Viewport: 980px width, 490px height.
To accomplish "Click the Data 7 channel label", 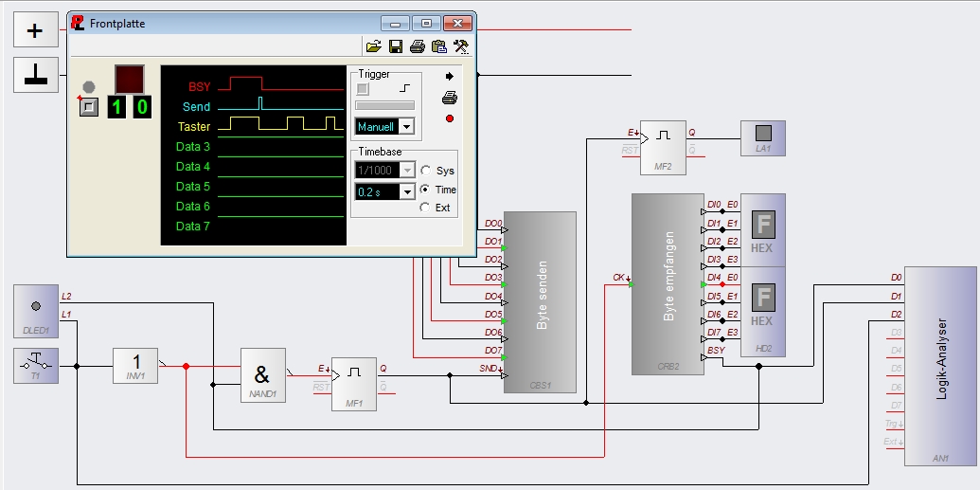I will click(193, 226).
